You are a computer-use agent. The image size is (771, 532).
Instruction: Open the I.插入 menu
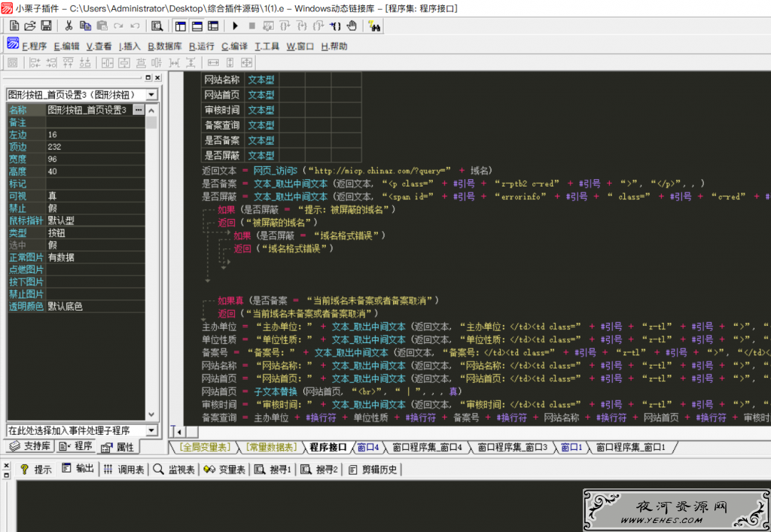[130, 46]
